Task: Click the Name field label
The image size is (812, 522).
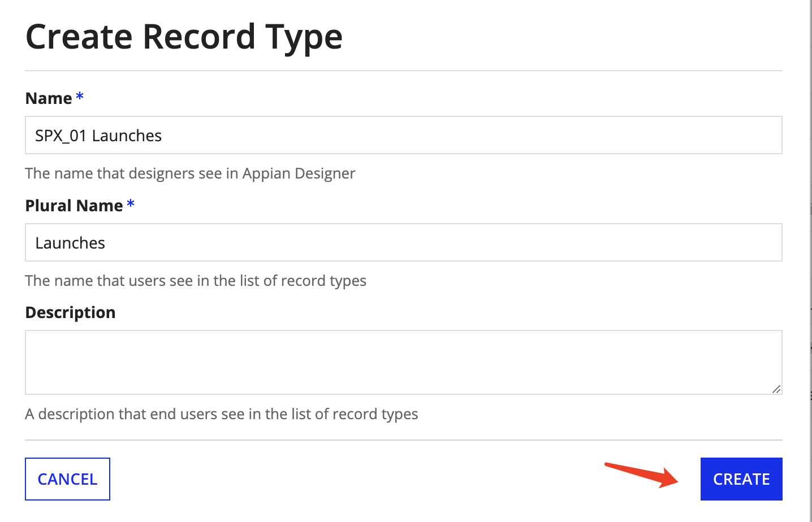Action: [49, 98]
